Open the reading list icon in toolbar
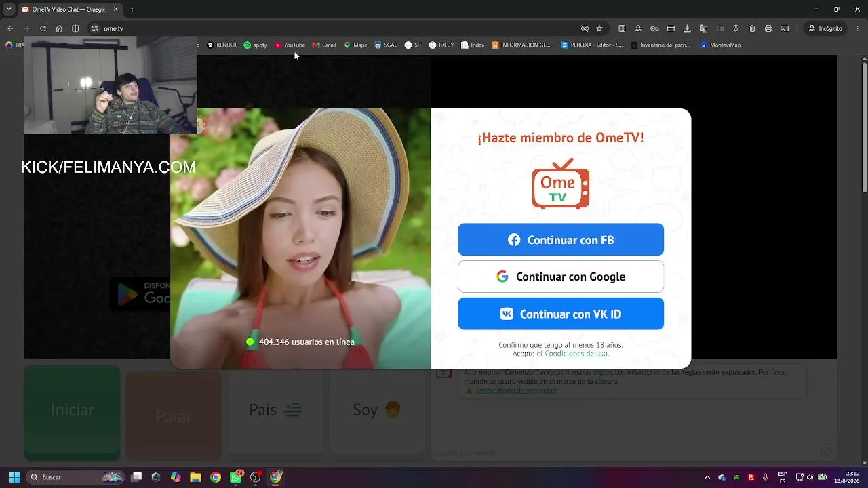868x488 pixels. pos(622,28)
